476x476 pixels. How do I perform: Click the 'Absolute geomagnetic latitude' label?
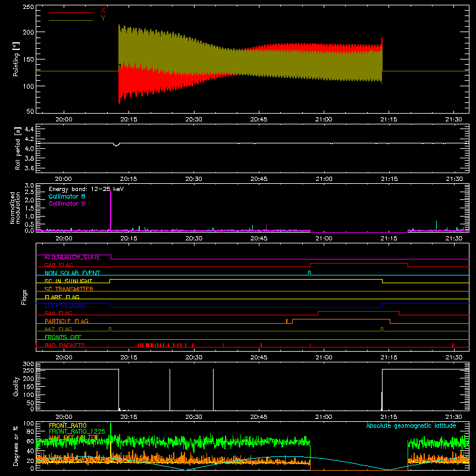411,425
